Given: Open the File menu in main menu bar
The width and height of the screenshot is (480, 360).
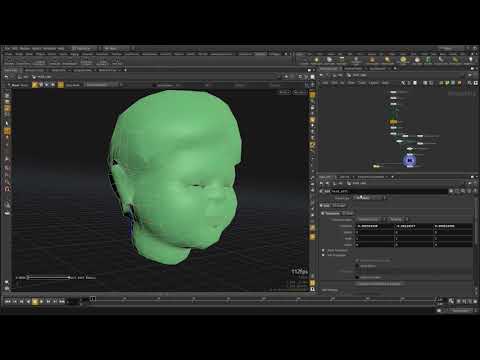Looking at the screenshot, I should 7,49.
